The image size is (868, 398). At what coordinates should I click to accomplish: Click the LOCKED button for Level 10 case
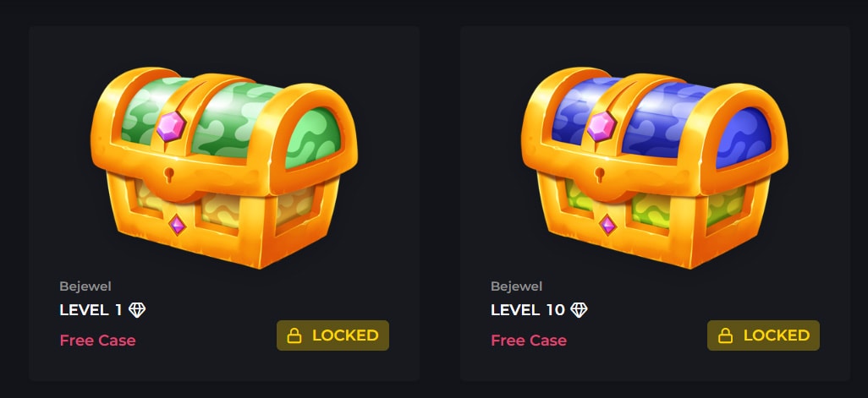[763, 335]
